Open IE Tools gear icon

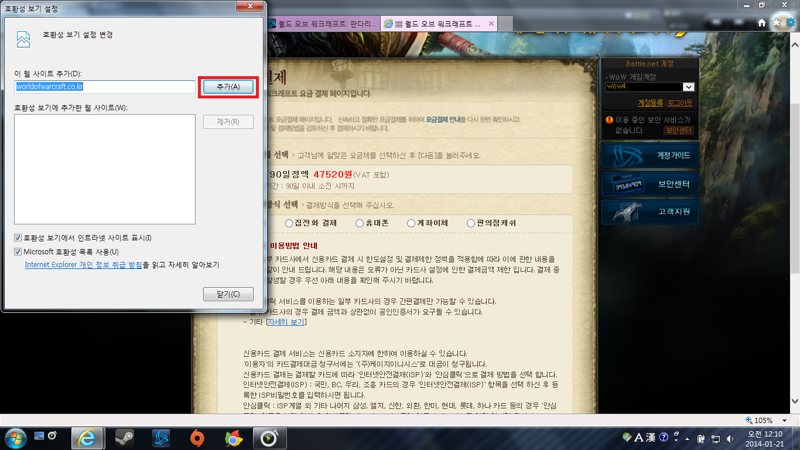pyautogui.click(x=790, y=22)
